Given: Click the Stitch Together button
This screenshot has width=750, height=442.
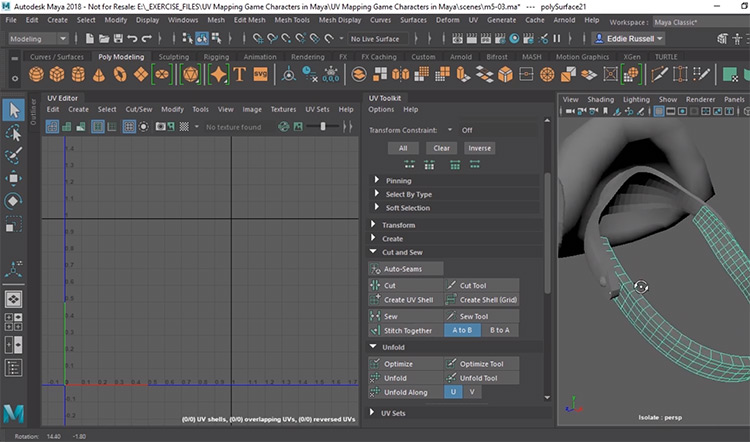Looking at the screenshot, I should click(406, 330).
